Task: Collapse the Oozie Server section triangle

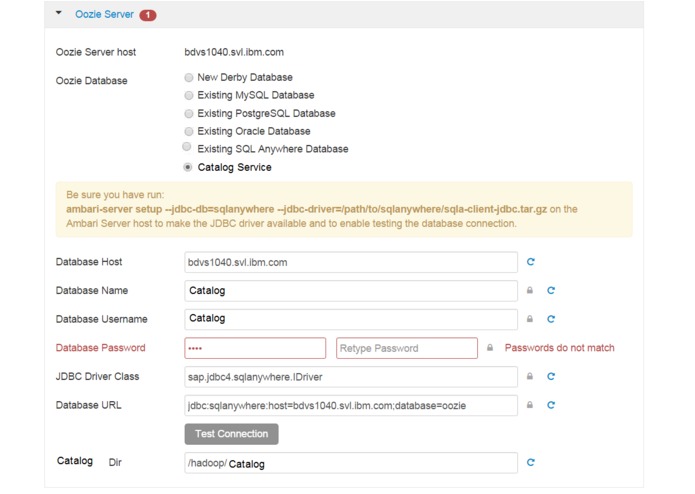Action: [x=59, y=13]
